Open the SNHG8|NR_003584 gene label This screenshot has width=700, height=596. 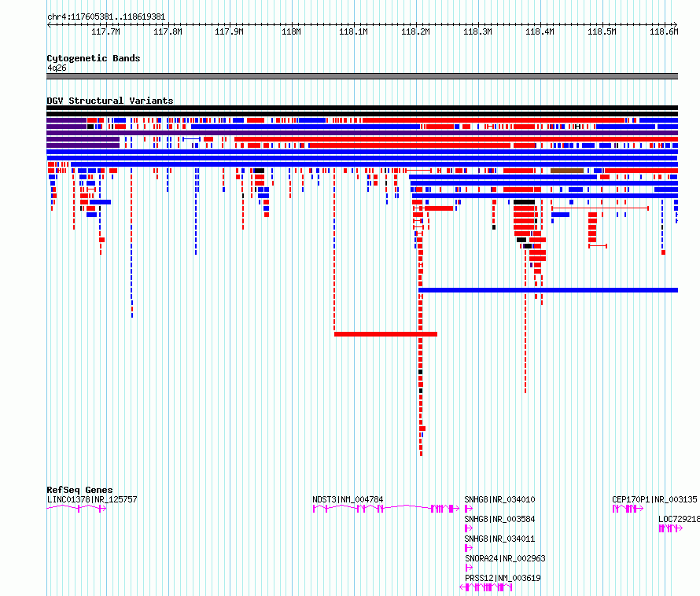[499, 519]
